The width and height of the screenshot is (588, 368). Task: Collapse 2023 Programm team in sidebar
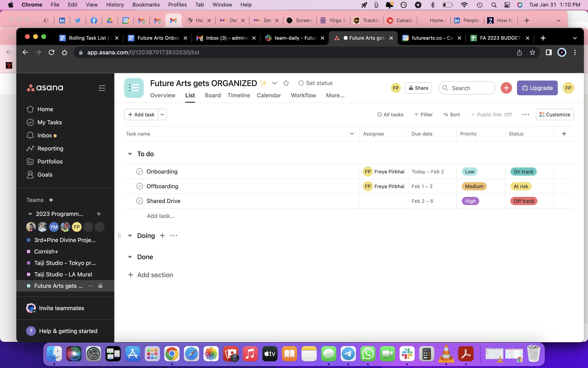pos(30,214)
